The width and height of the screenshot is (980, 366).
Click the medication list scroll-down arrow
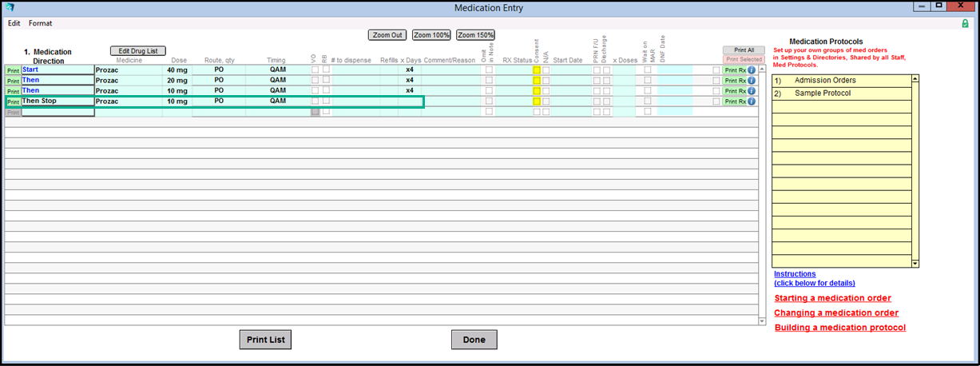tap(762, 320)
